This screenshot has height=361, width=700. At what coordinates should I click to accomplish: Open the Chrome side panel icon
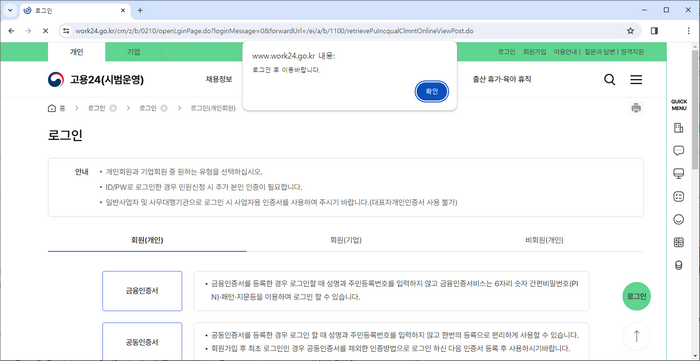[x=654, y=31]
